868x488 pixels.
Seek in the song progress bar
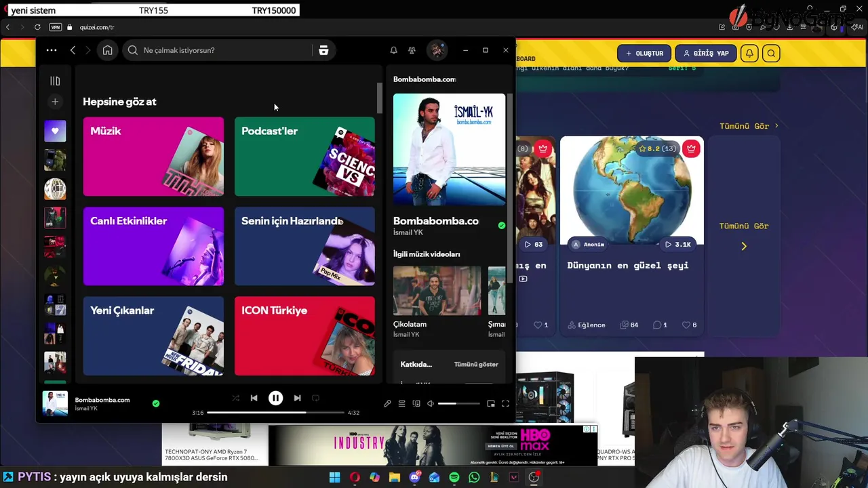[275, 412]
